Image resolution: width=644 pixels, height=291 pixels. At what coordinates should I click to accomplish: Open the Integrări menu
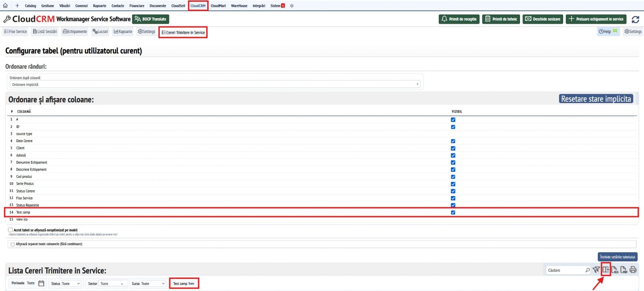click(x=259, y=6)
